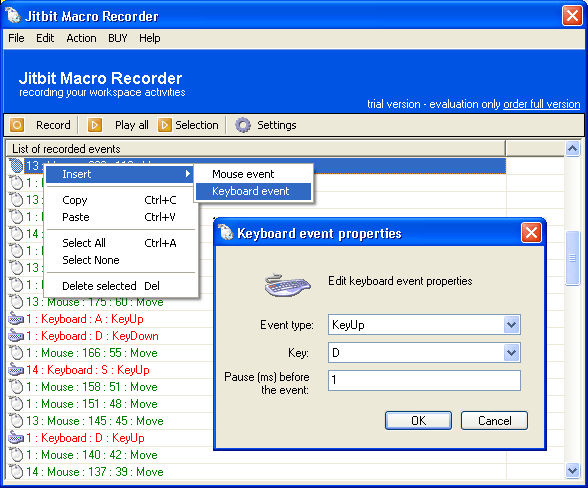588x488 pixels.
Task: Click the Record toolbar label
Action: (53, 125)
